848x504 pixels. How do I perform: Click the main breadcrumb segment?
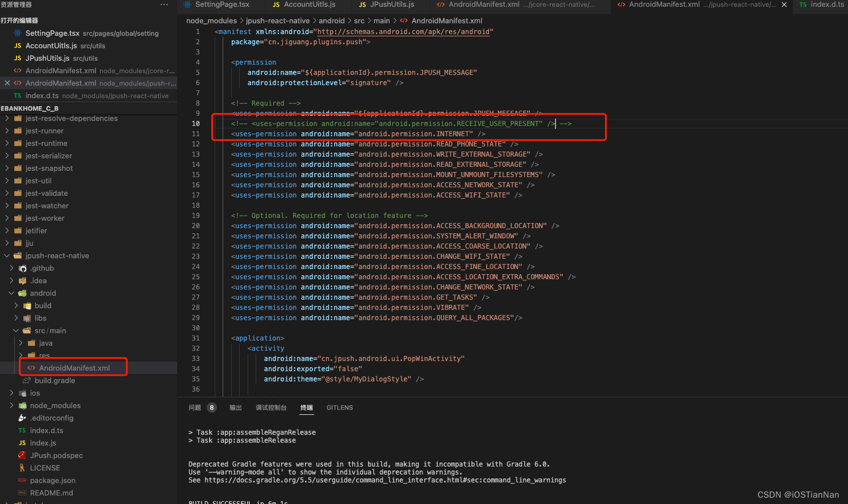coord(382,21)
